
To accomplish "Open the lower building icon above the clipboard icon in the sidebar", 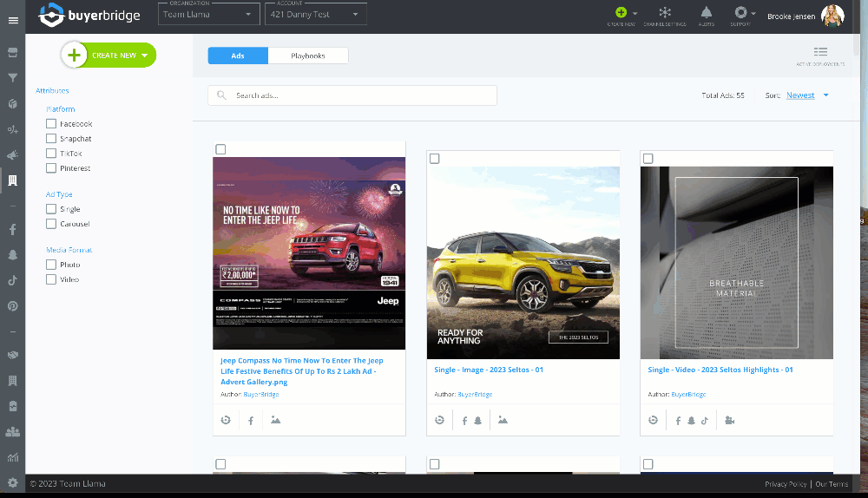I will point(13,380).
